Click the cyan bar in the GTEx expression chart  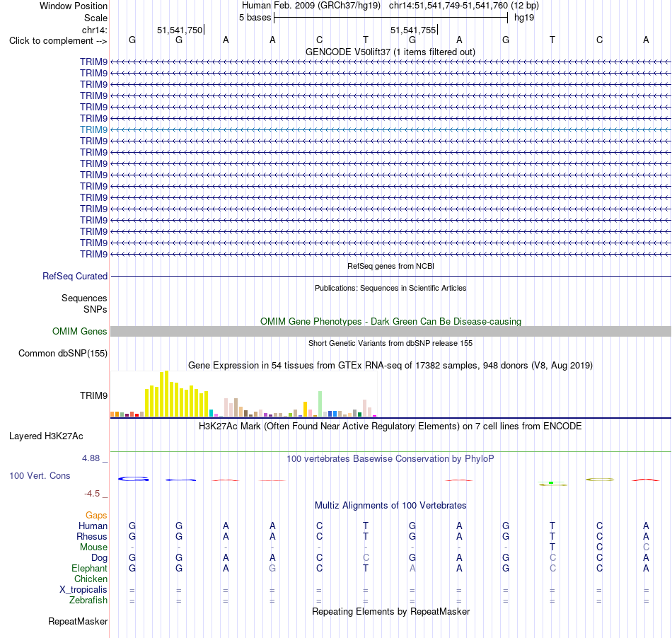211,414
